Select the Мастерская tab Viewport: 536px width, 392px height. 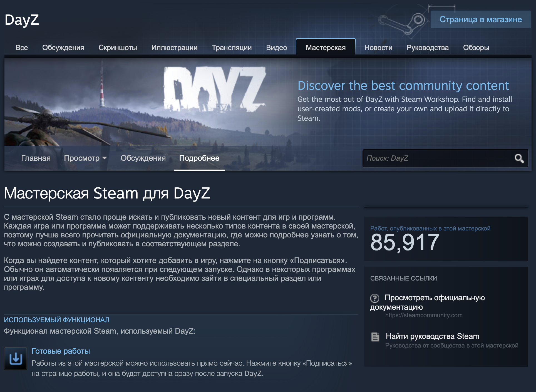(x=326, y=48)
